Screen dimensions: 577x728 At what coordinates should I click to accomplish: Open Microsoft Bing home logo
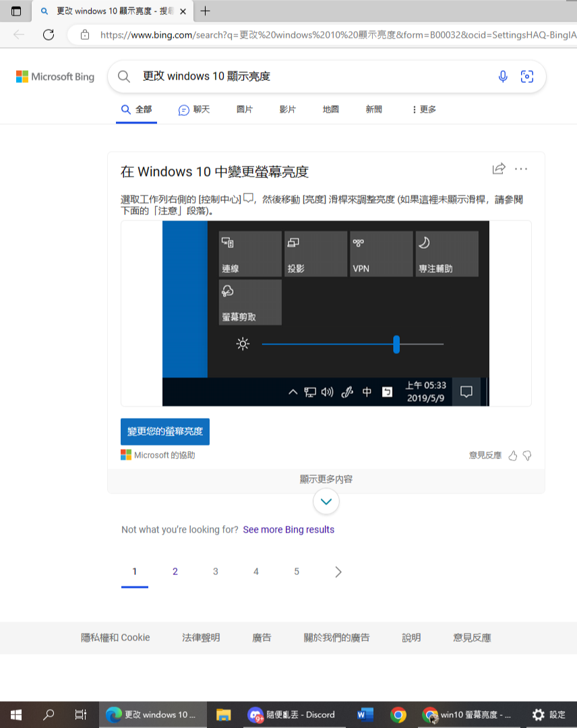tap(55, 77)
